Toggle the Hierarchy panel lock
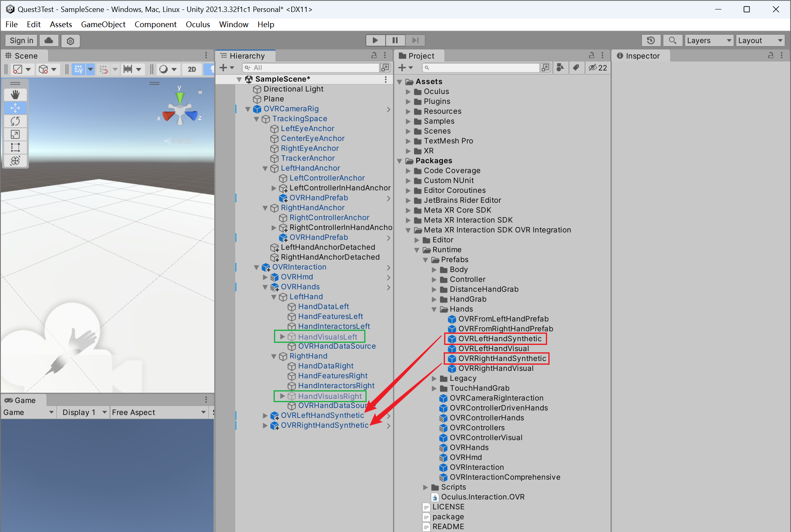The height and width of the screenshot is (532, 791). [374, 55]
